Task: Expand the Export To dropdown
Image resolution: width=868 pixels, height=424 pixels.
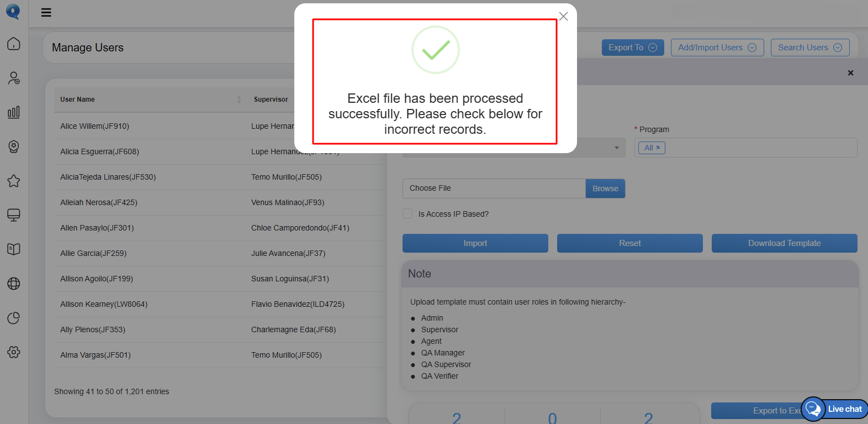Action: click(633, 48)
